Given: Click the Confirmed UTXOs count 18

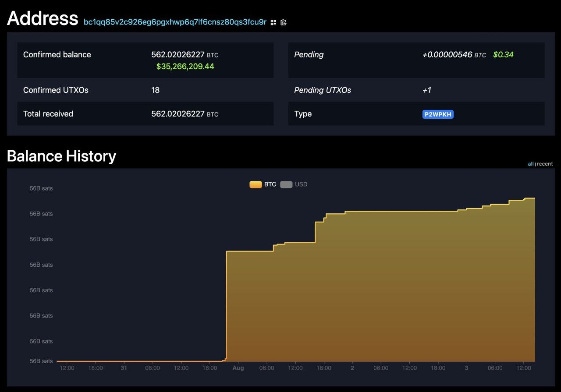Looking at the screenshot, I should pyautogui.click(x=155, y=90).
